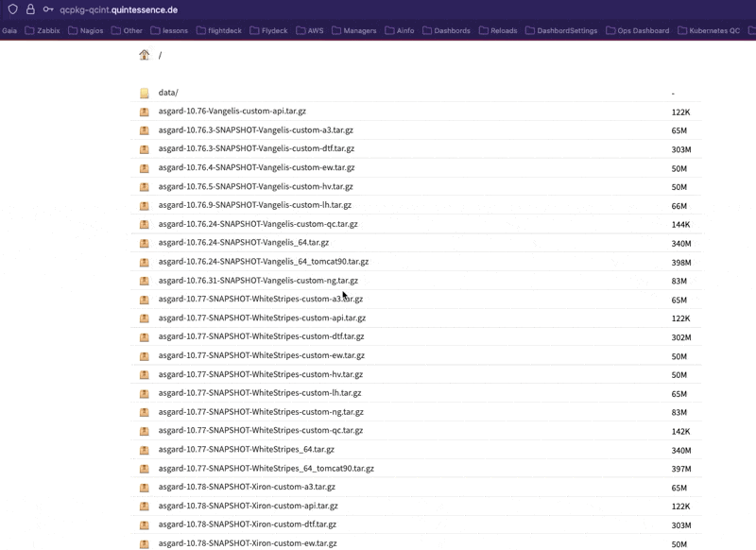Click the key icon in address bar
This screenshot has height=550, width=756.
pos(47,9)
